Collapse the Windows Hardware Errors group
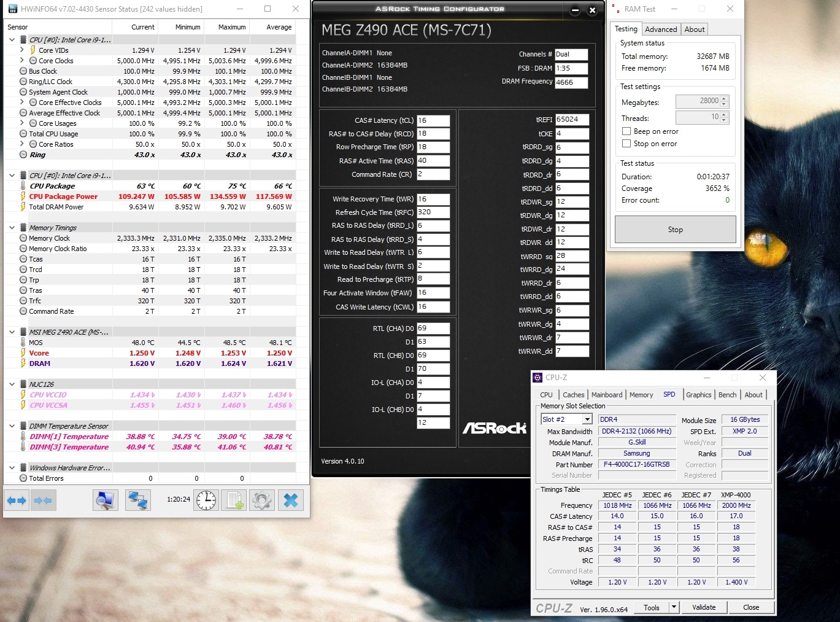Viewport: 840px width, 622px height. pos(12,468)
